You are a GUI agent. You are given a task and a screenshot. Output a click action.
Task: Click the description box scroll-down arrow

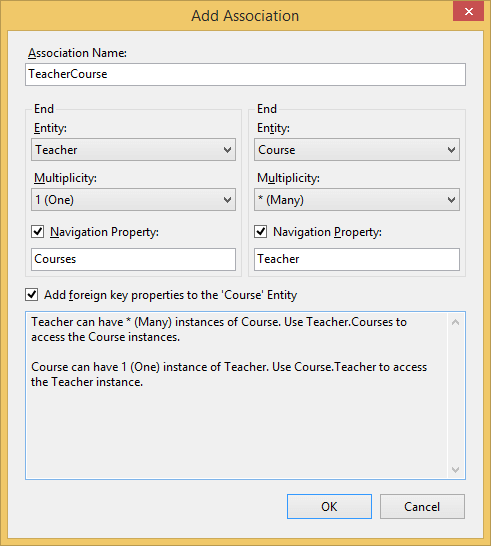(455, 470)
